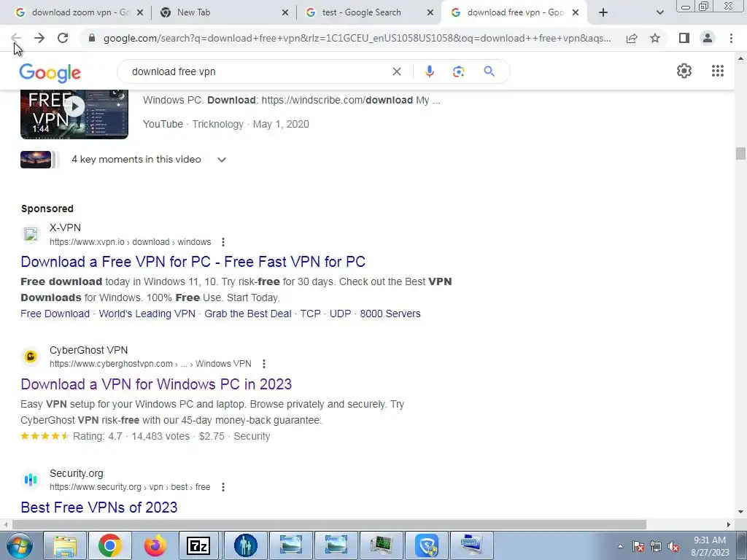Launch Chrome from the taskbar
The width and height of the screenshot is (747, 560).
(109, 545)
